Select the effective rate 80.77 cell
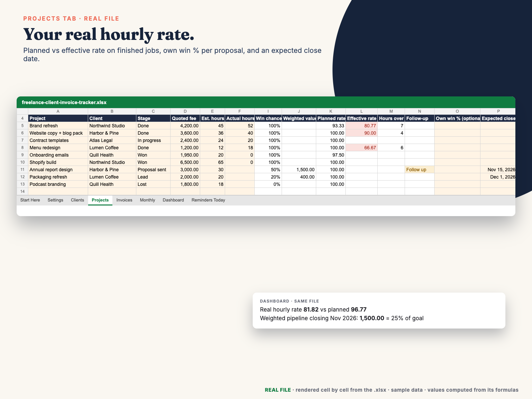This screenshot has width=532, height=399. pyautogui.click(x=361, y=126)
